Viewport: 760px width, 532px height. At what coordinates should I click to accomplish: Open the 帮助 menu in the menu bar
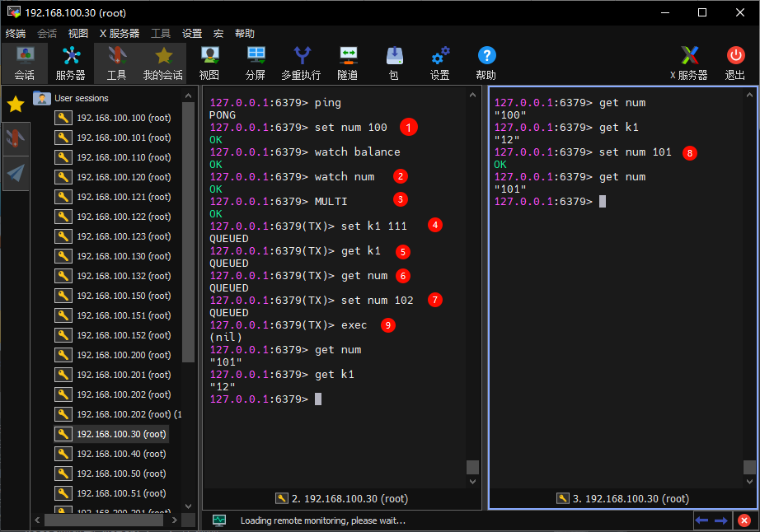245,34
